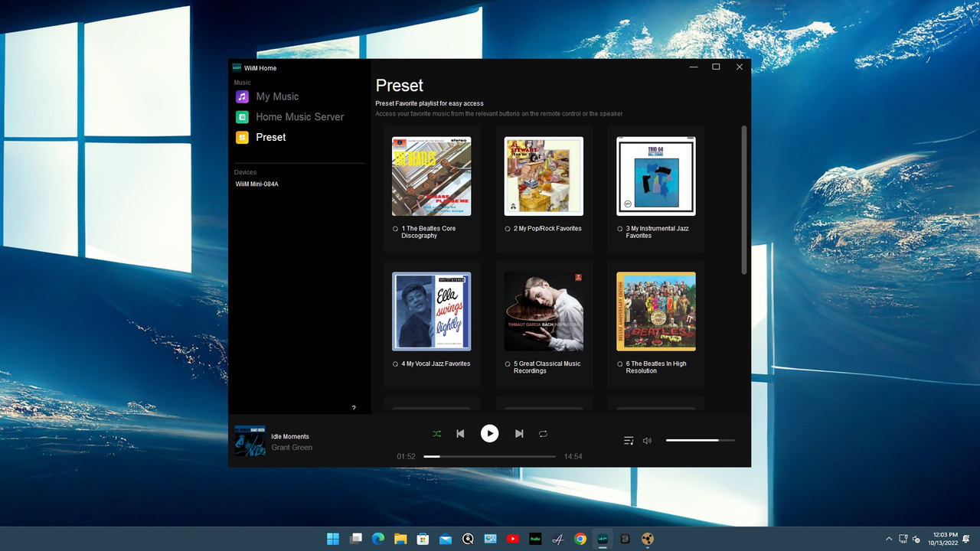Screen dimensions: 980x551
Task: Open My Music in the sidebar
Action: 277,96
